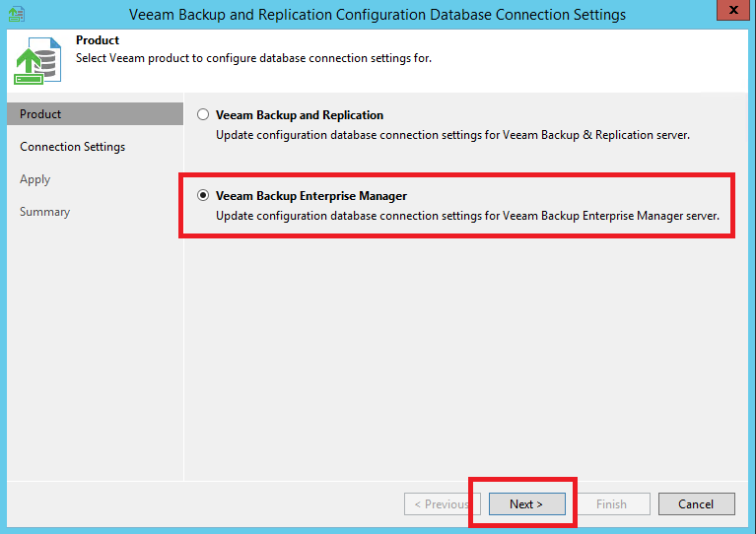Select Veeam Backup and Replication radio button
The image size is (756, 534).
203,114
